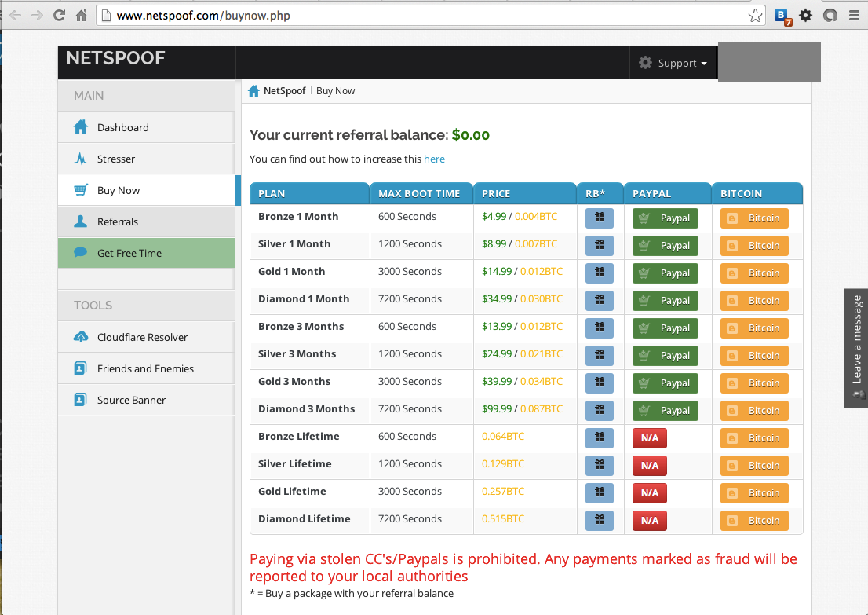
Task: Open the 'Leave a message' side tab
Action: point(856,348)
